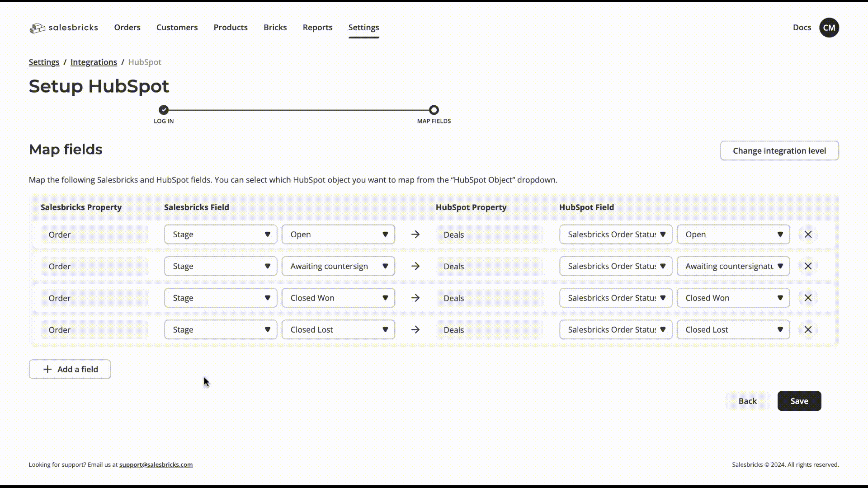868x488 pixels.
Task: Open Stage dropdown in first row
Action: [220, 235]
